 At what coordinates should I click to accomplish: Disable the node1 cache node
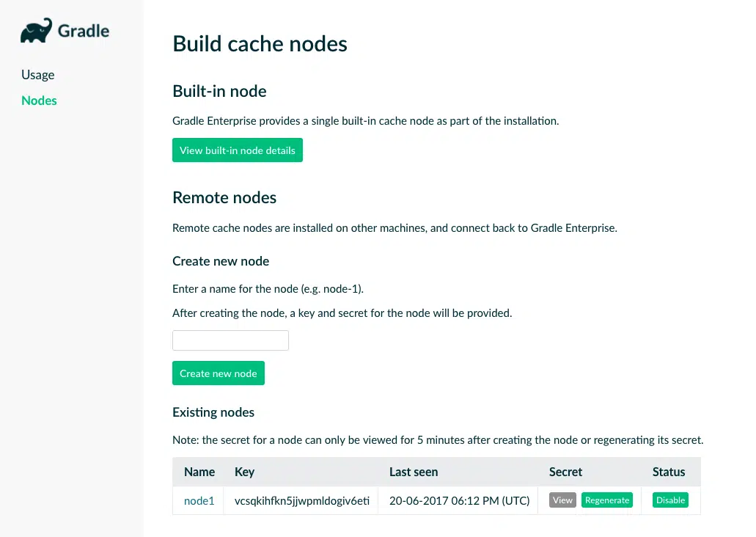tap(670, 500)
